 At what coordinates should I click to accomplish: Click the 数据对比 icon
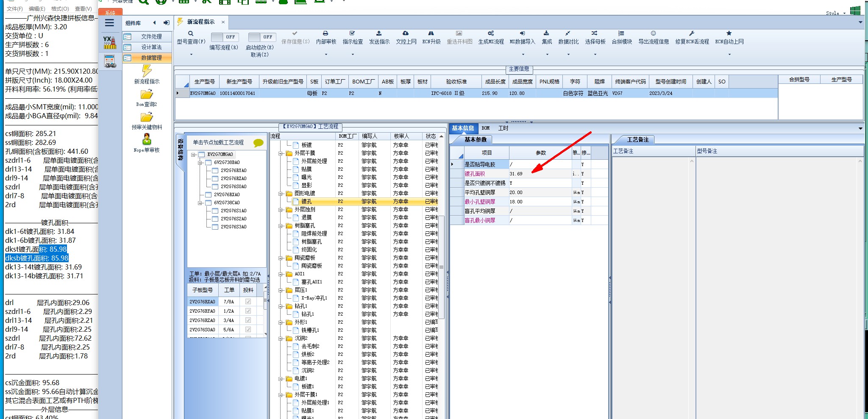pos(568,33)
